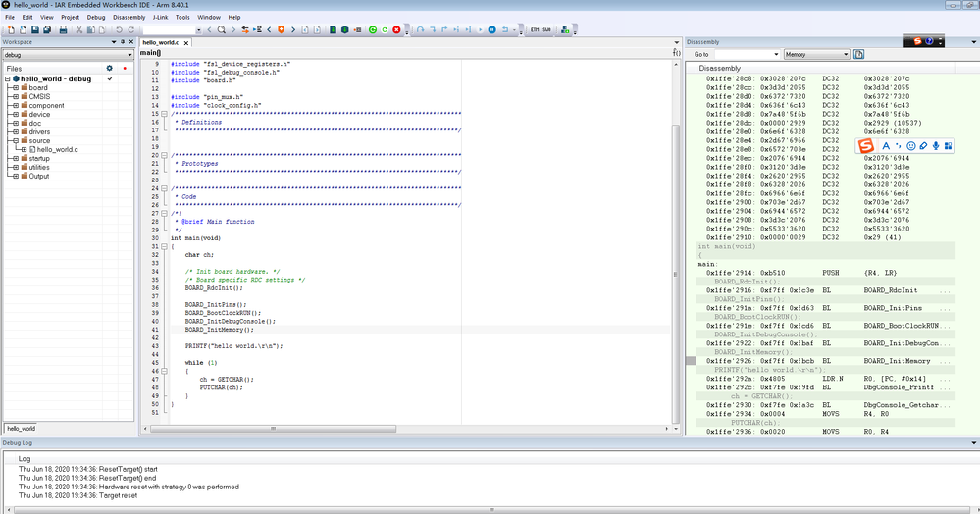The height and width of the screenshot is (514, 980).
Task: Click the Print icon in toolbar
Action: point(63,30)
